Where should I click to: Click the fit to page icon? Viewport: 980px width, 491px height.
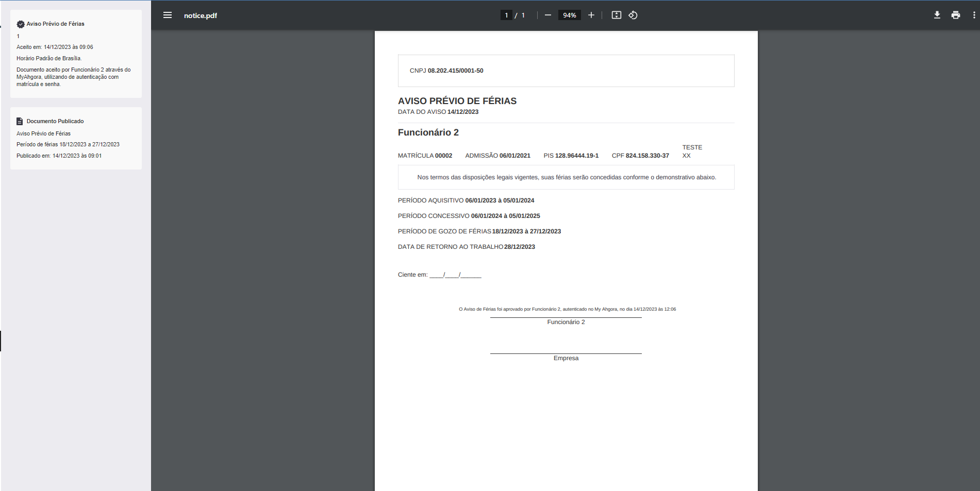tap(616, 15)
